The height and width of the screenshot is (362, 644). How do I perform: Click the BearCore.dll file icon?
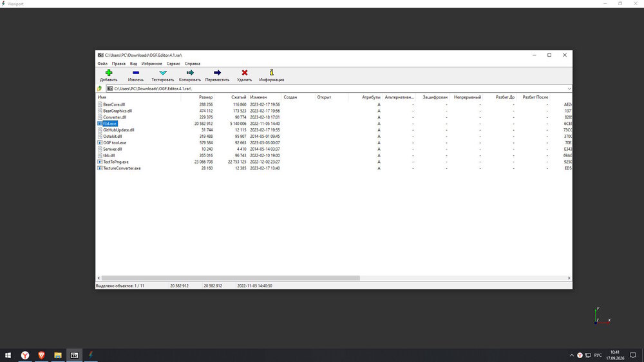click(x=100, y=104)
